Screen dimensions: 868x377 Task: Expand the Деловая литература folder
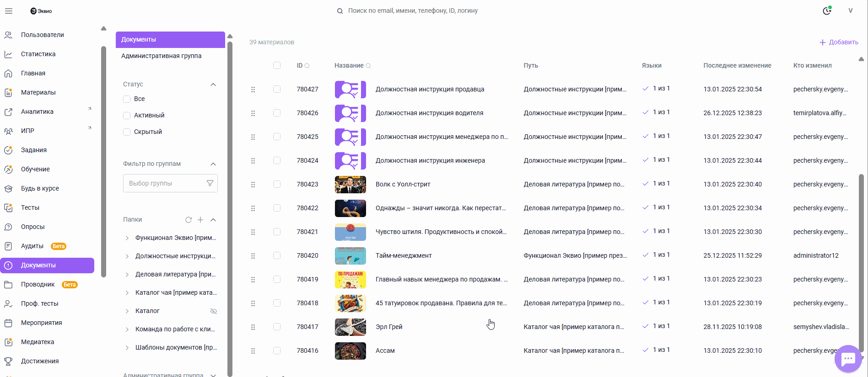(127, 275)
